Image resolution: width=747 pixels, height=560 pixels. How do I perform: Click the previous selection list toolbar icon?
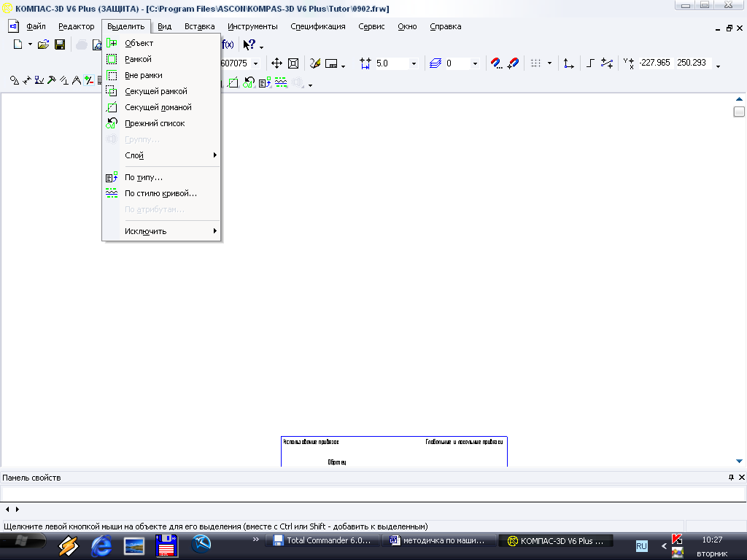pos(248,82)
